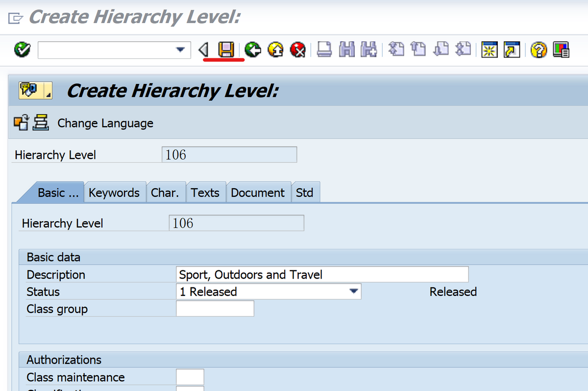
Task: Click the 'Description' field label
Action: click(56, 274)
